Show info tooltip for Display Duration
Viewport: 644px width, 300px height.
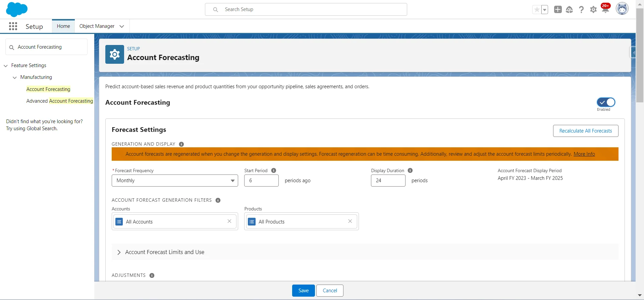pos(410,170)
